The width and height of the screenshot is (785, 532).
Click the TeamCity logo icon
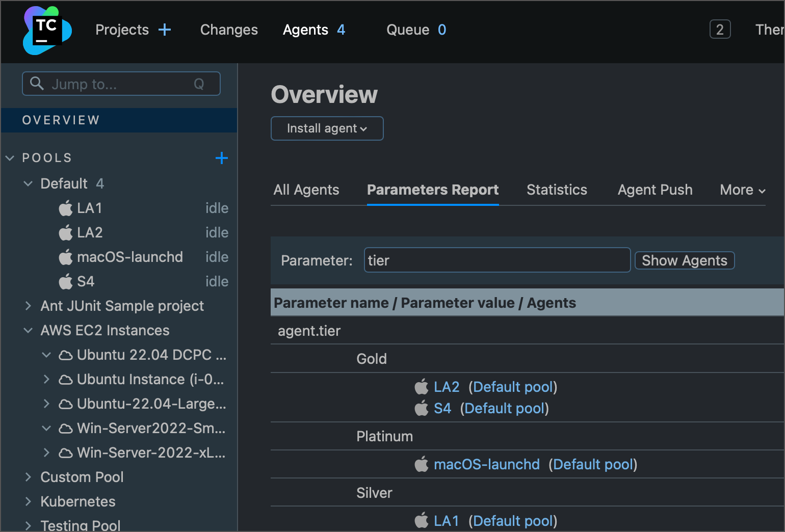click(47, 31)
